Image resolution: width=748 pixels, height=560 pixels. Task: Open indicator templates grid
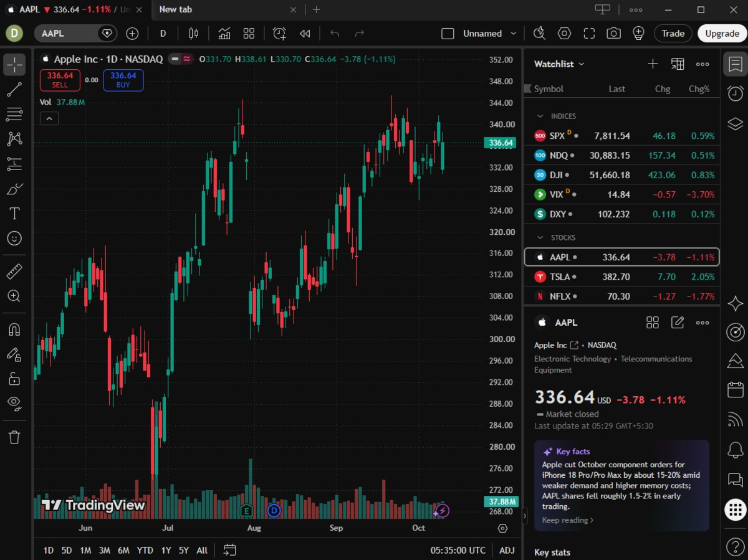coord(249,34)
